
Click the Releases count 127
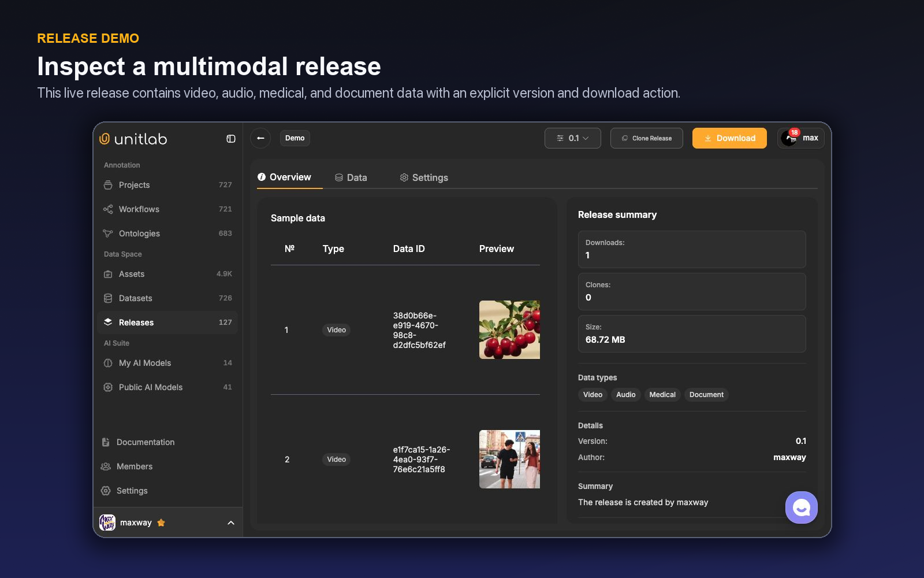click(225, 323)
